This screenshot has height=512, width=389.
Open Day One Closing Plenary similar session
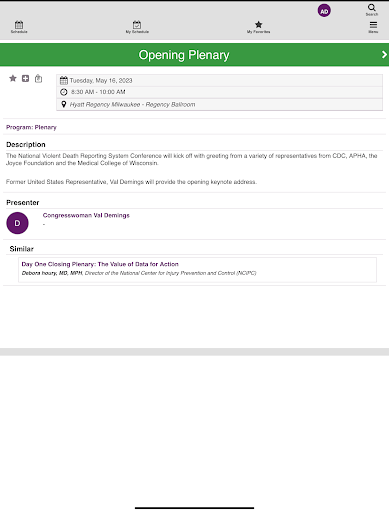point(100,264)
